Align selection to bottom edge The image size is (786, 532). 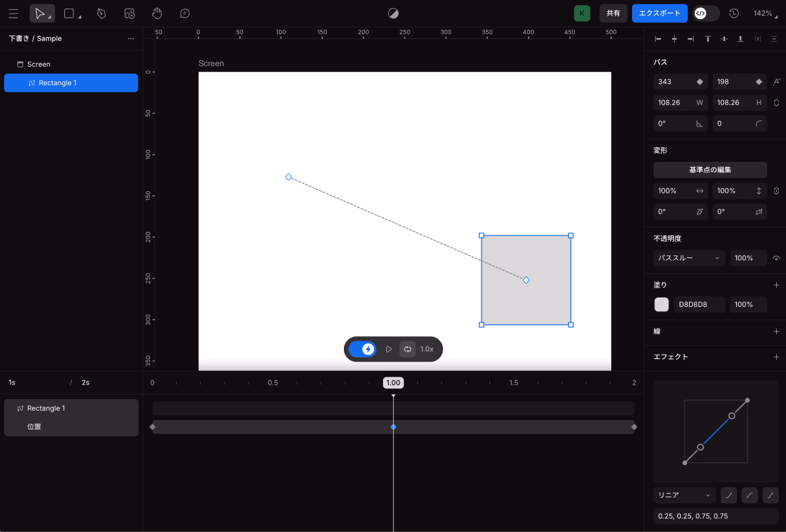740,39
